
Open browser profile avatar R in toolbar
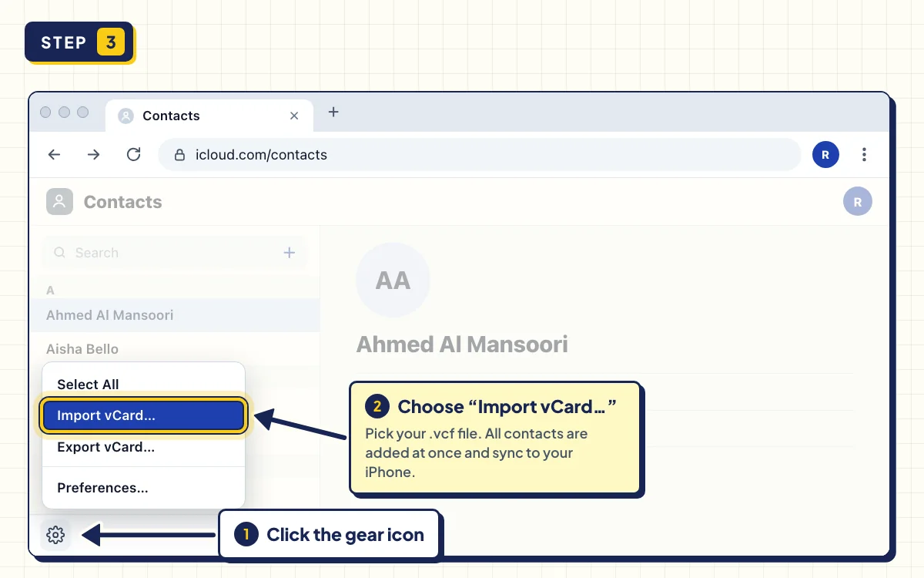(x=825, y=155)
